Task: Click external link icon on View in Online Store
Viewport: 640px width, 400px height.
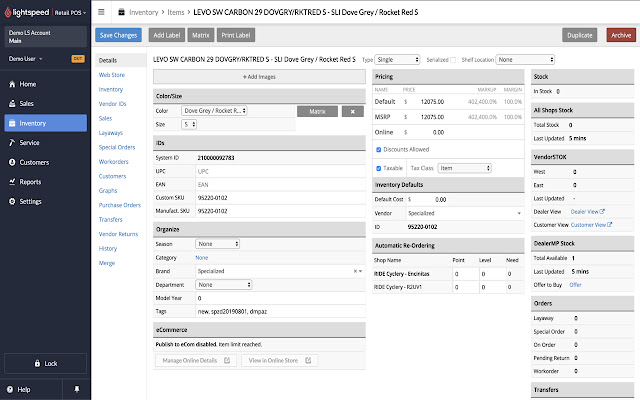Action: point(308,360)
